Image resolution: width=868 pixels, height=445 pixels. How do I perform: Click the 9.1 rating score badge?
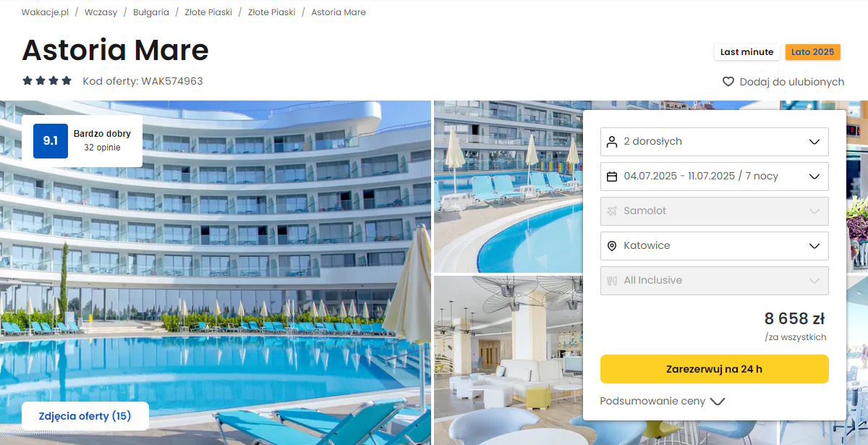(x=51, y=141)
